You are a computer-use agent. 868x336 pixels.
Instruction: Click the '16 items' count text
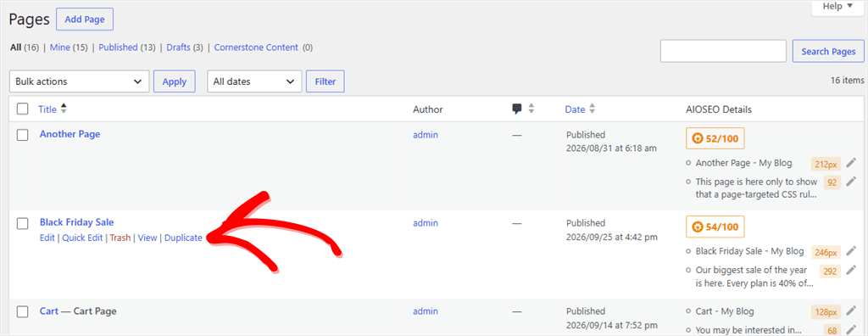[847, 81]
